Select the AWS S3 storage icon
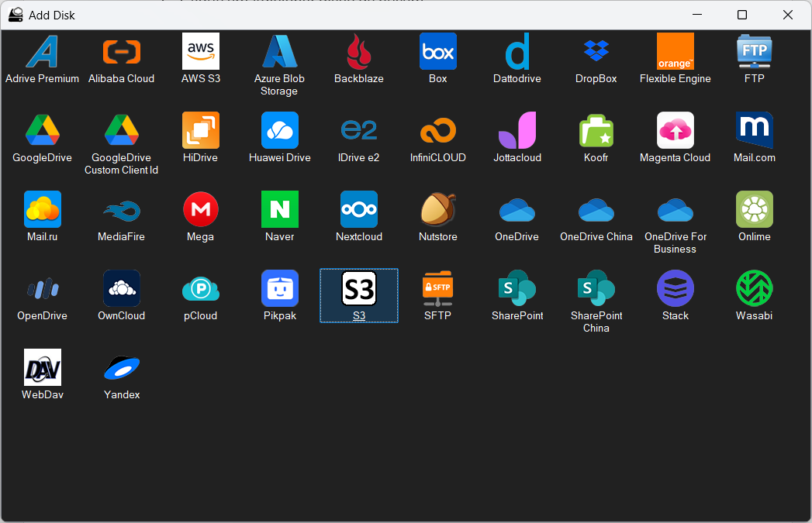 coord(200,52)
